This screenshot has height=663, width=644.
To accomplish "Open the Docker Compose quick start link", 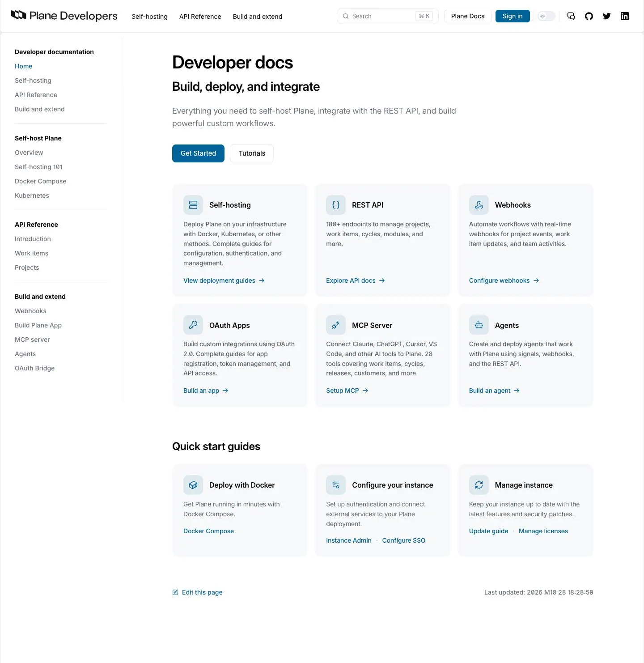I will coord(208,531).
